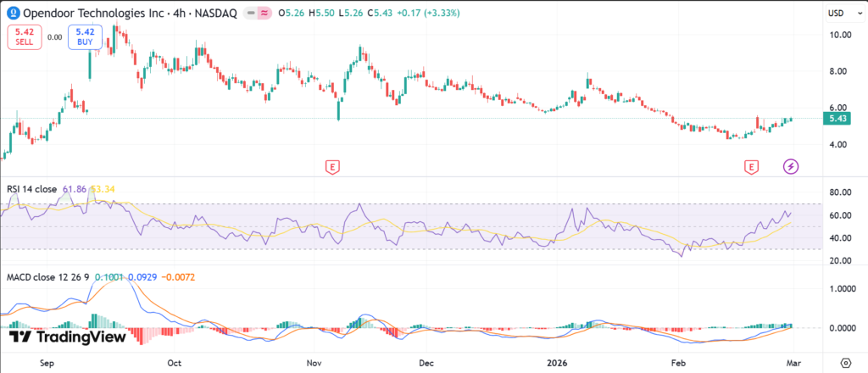The width and height of the screenshot is (868, 373).
Task: Open the time axis settings gear
Action: pyautogui.click(x=844, y=360)
